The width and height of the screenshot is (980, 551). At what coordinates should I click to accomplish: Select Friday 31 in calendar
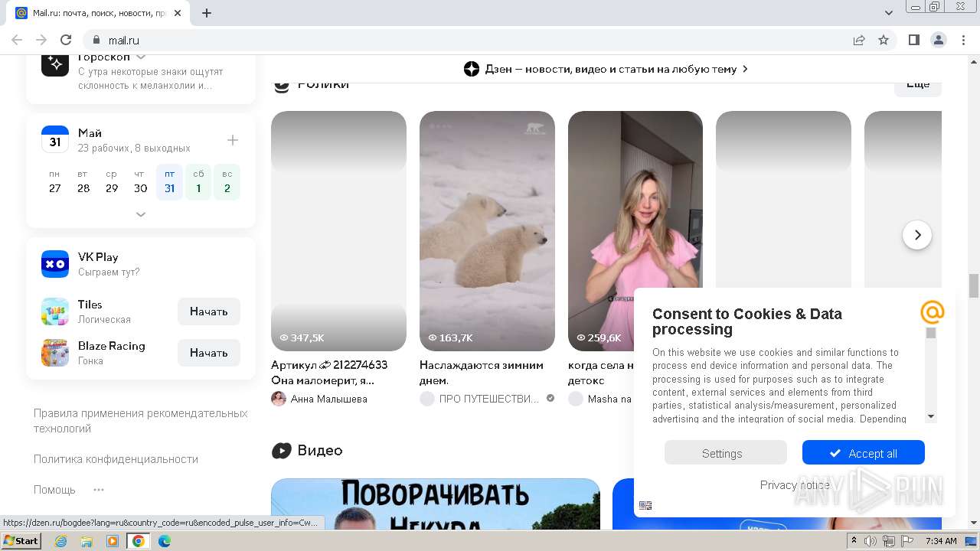click(169, 182)
